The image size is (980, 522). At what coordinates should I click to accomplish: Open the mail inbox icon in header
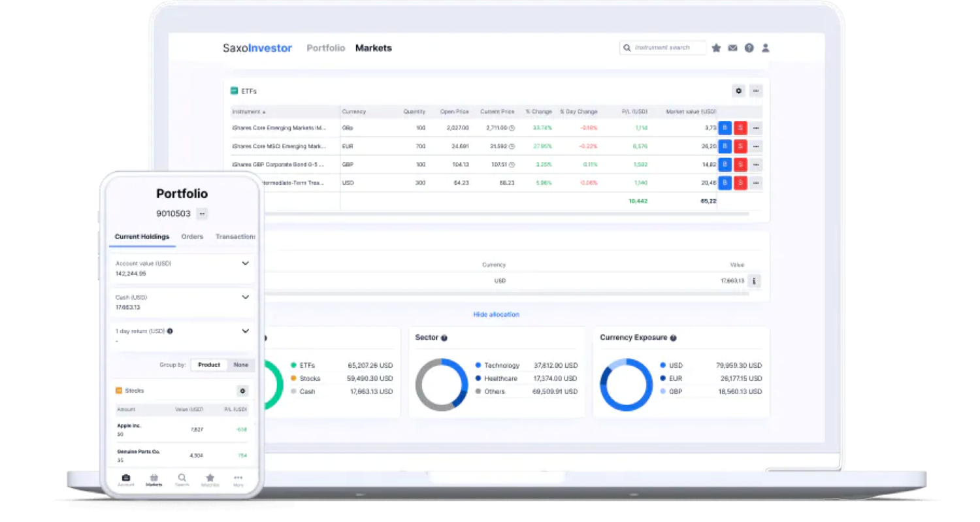pyautogui.click(x=732, y=48)
